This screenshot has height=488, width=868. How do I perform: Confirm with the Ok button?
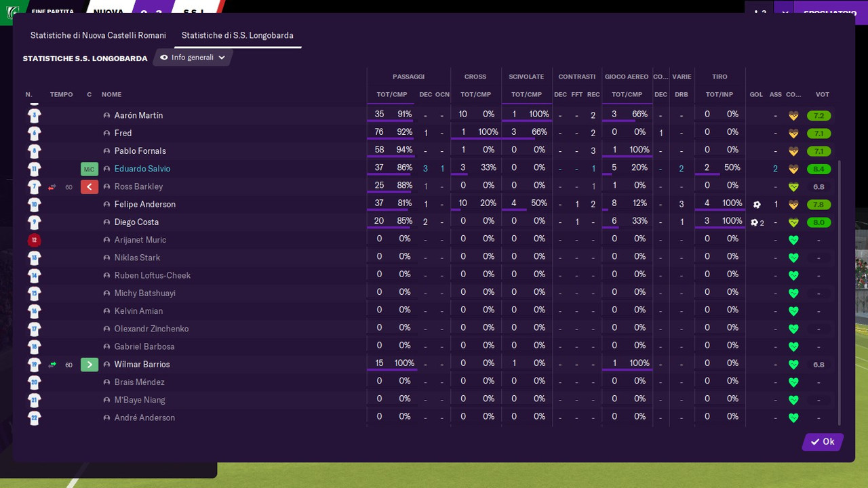click(x=823, y=442)
